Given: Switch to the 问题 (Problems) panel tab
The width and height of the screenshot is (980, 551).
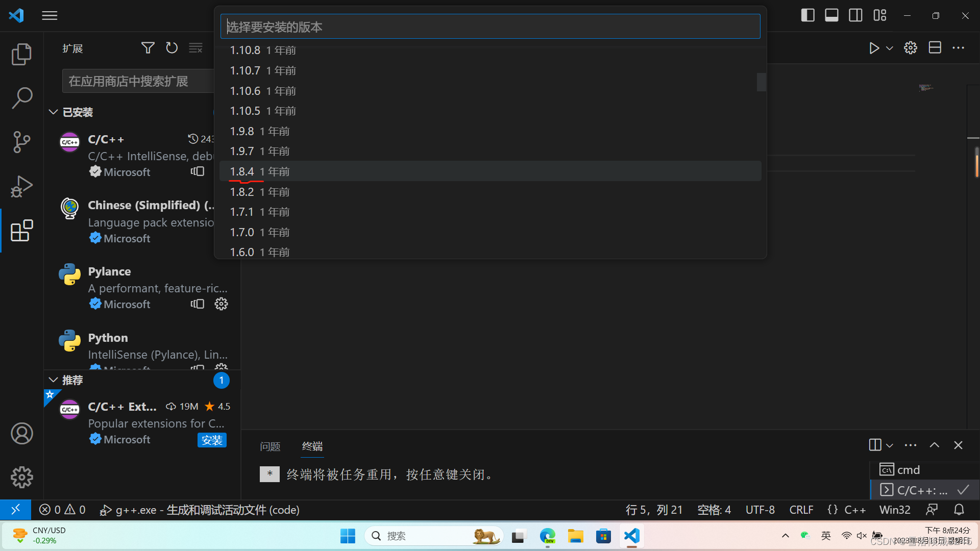Looking at the screenshot, I should coord(270,446).
